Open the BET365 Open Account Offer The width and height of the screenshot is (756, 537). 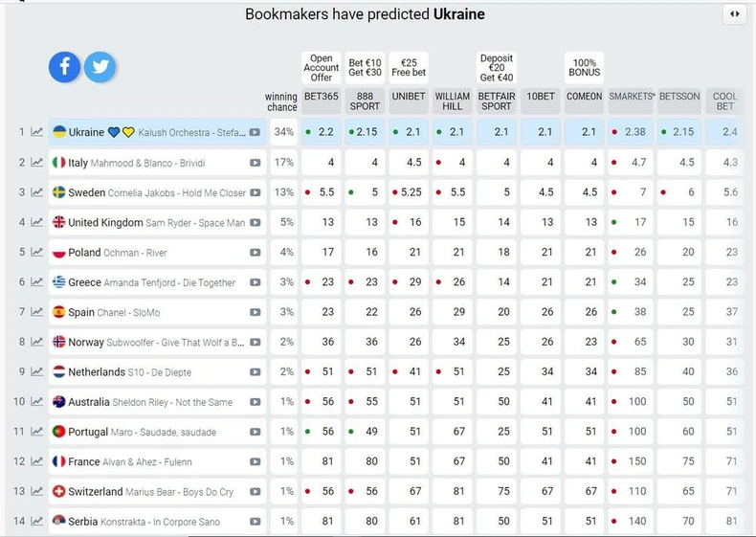322,67
